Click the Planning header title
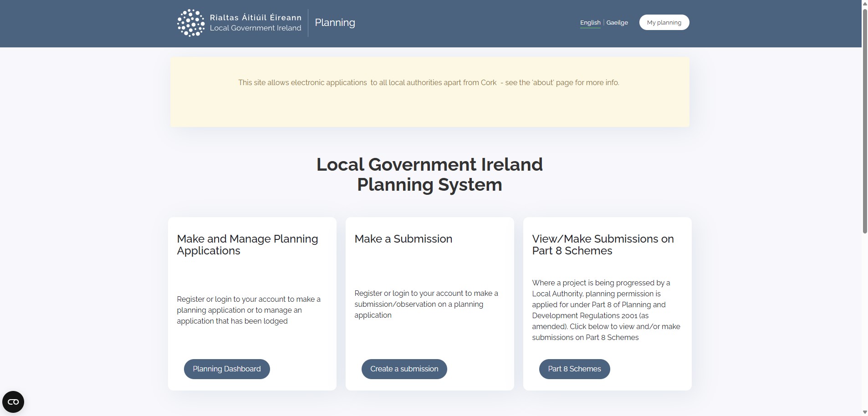The height and width of the screenshot is (416, 868). [x=335, y=22]
